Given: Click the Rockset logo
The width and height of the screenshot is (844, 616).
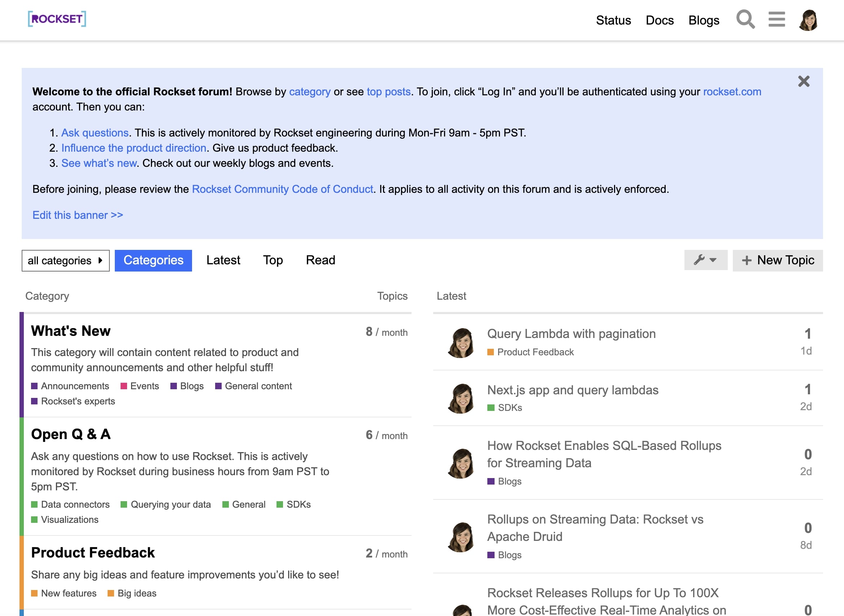Looking at the screenshot, I should tap(57, 19).
